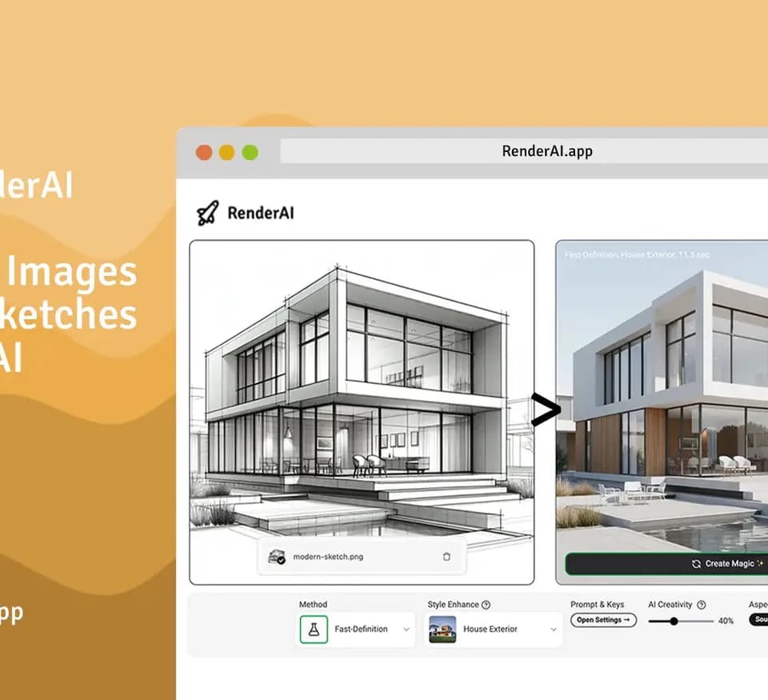Click the rendered house exterior image
Screen dimensions: 768x700
tap(662, 412)
